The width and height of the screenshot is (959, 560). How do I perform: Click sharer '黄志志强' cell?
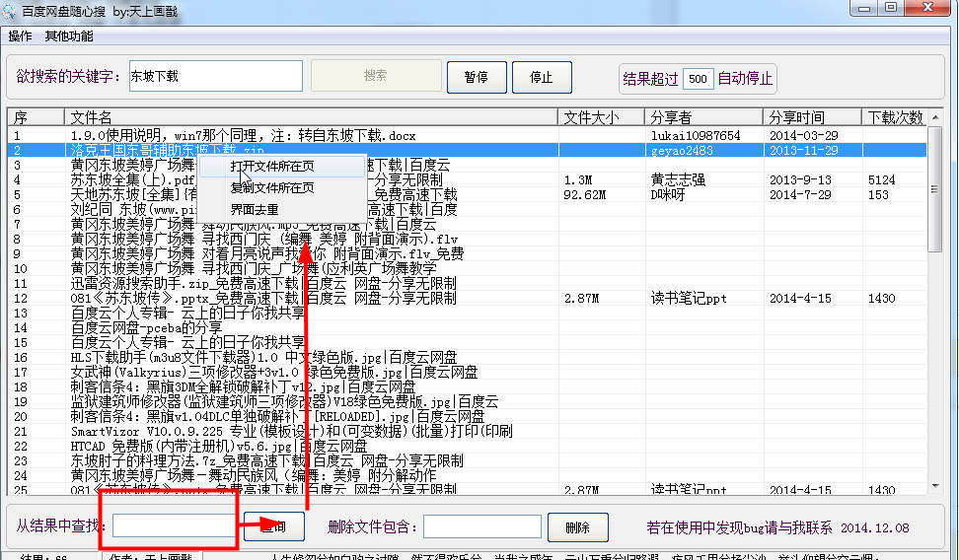pos(678,179)
